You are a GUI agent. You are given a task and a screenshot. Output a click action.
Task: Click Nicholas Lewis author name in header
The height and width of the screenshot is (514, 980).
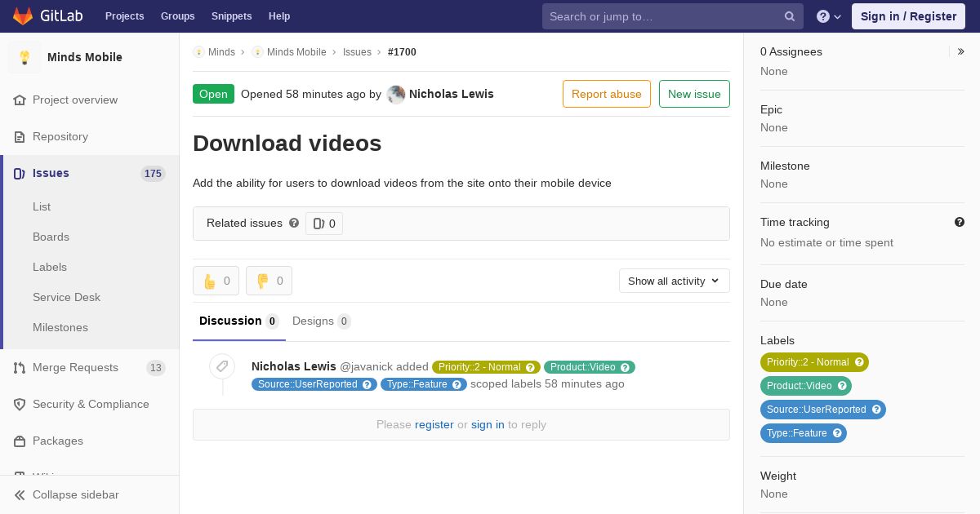point(452,94)
